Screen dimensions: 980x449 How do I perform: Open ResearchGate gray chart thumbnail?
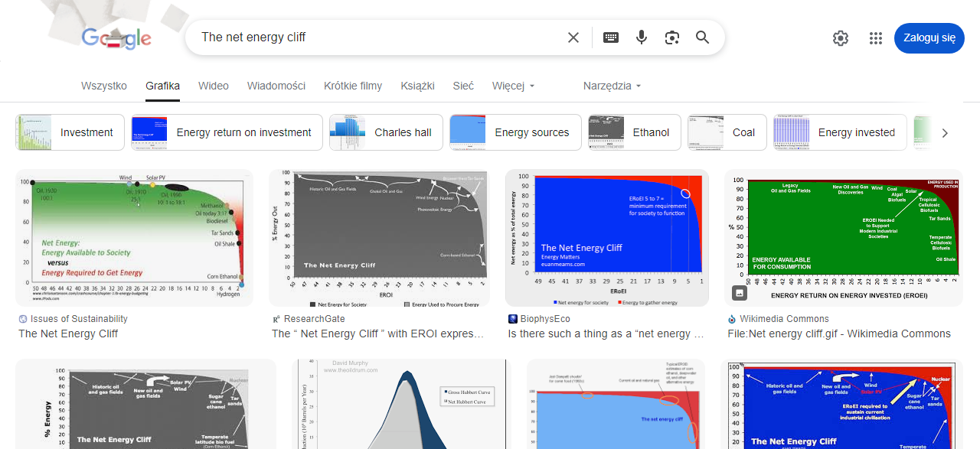click(379, 238)
